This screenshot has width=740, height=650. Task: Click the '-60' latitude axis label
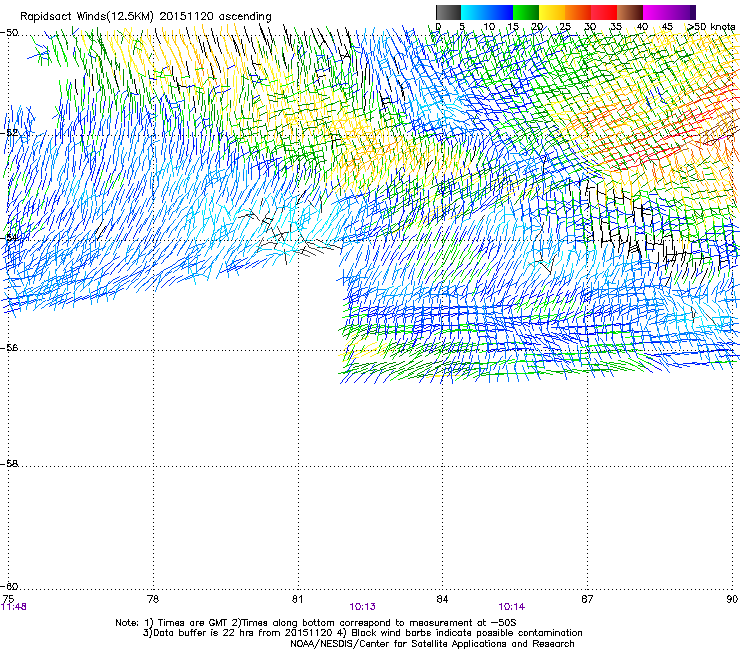[9, 587]
